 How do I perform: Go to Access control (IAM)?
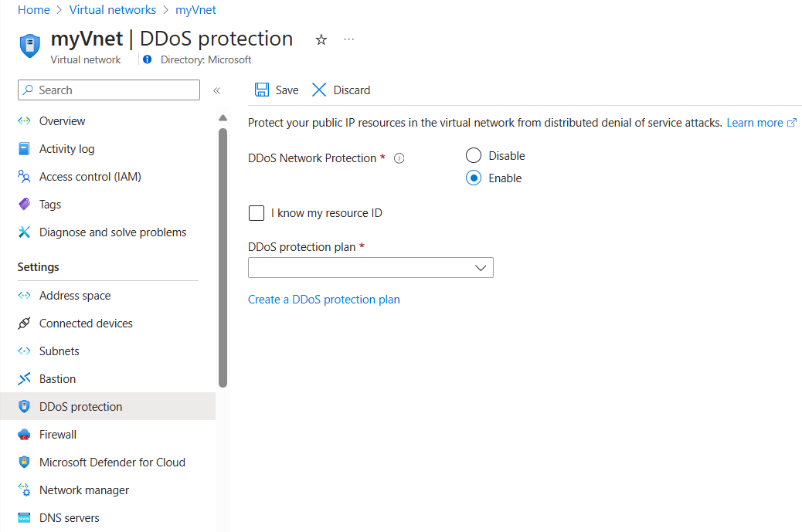coord(90,177)
